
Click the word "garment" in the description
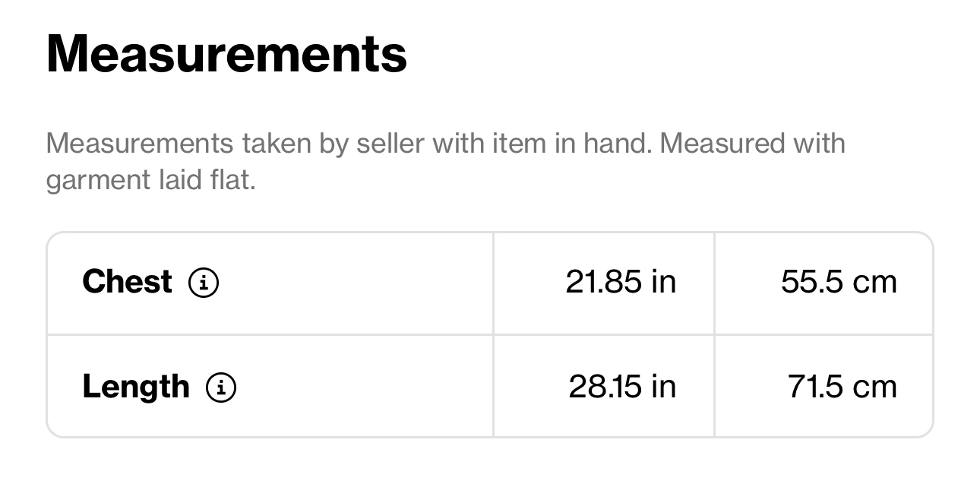[92, 181]
